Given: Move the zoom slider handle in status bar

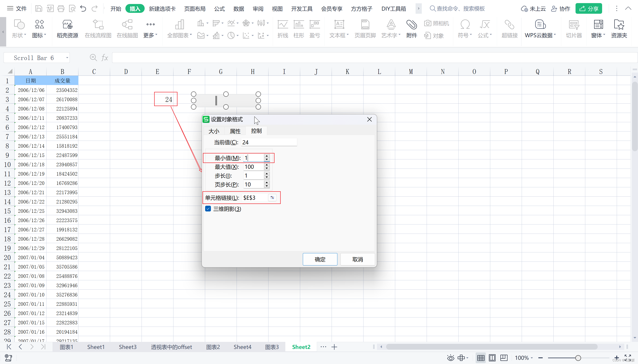Looking at the screenshot, I should point(578,358).
